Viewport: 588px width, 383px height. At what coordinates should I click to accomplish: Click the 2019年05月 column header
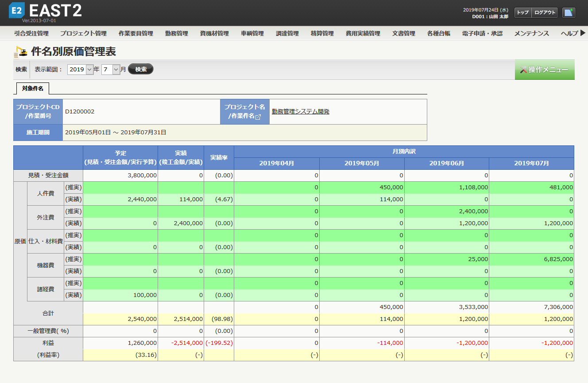tap(362, 163)
